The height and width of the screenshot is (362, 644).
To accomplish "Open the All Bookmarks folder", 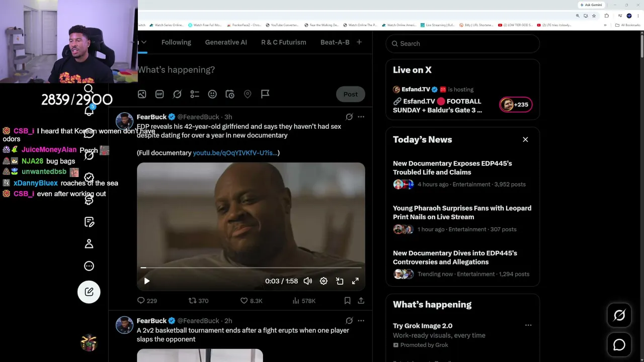I will click(628, 25).
